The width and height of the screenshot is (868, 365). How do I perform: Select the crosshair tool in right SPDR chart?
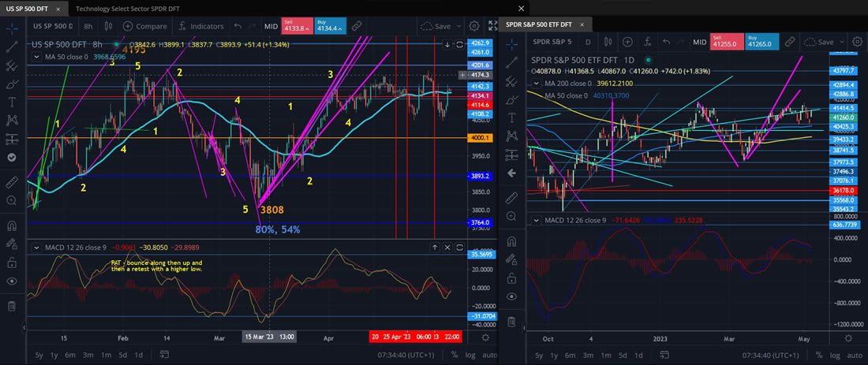(x=512, y=43)
